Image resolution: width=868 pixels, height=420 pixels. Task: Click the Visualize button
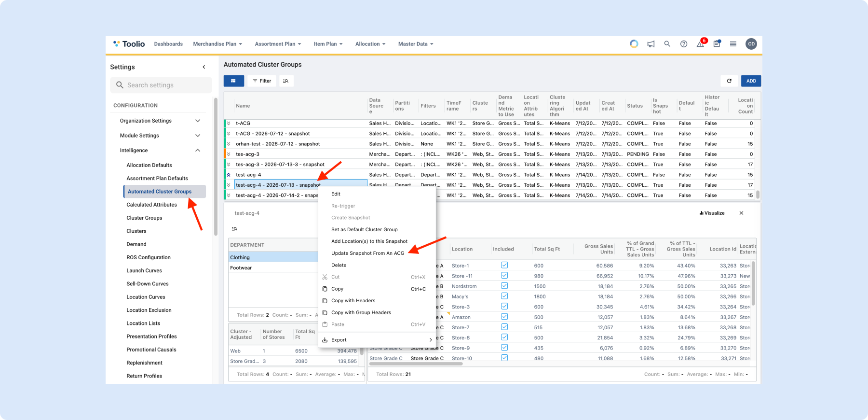click(712, 213)
